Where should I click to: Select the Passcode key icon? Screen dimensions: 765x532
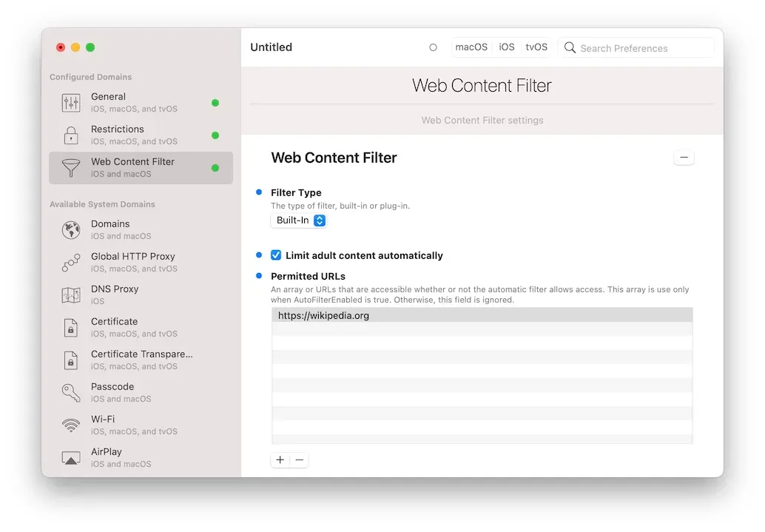click(x=70, y=392)
